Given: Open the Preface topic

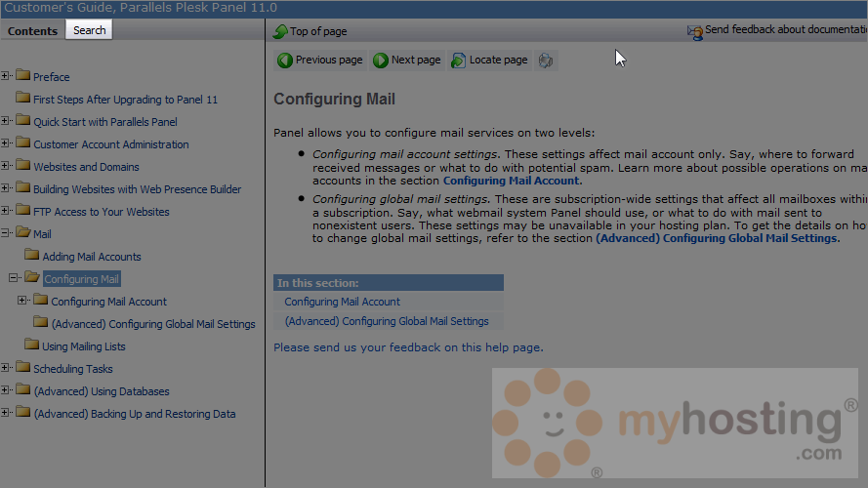Looking at the screenshot, I should (x=52, y=77).
